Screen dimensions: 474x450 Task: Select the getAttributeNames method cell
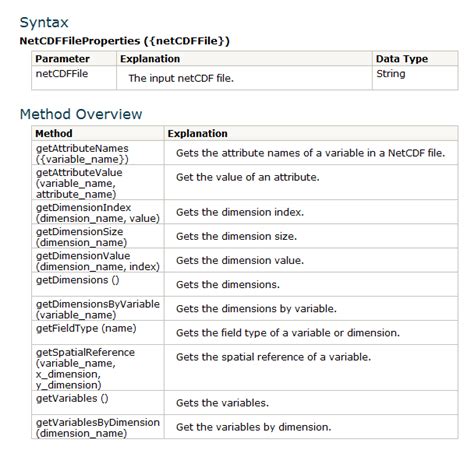[98, 153]
